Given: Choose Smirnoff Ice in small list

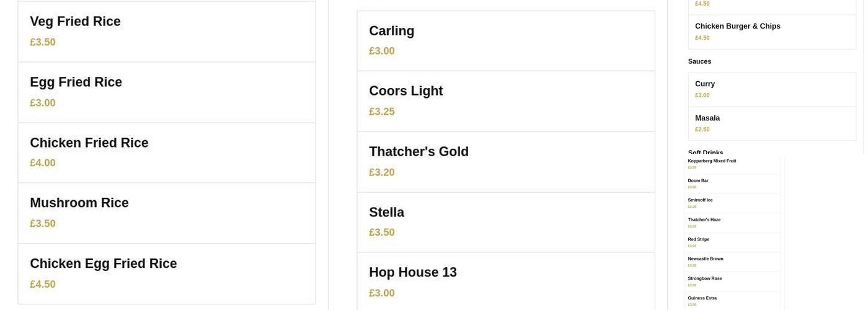Looking at the screenshot, I should pos(732,203).
